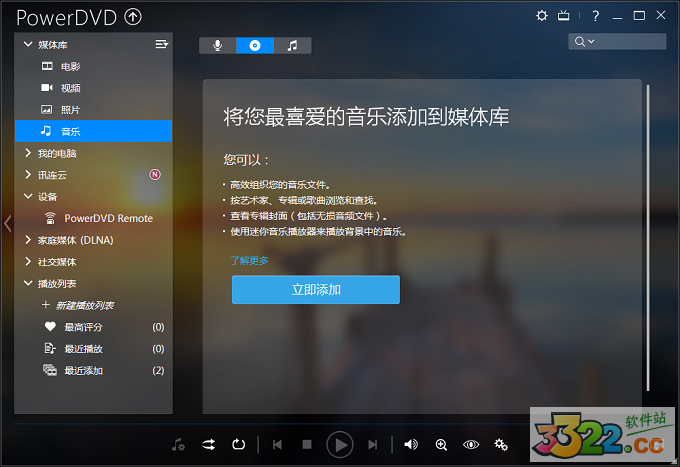The width and height of the screenshot is (680, 467).
Task: Open music settings note-gear icon
Action: point(178,444)
